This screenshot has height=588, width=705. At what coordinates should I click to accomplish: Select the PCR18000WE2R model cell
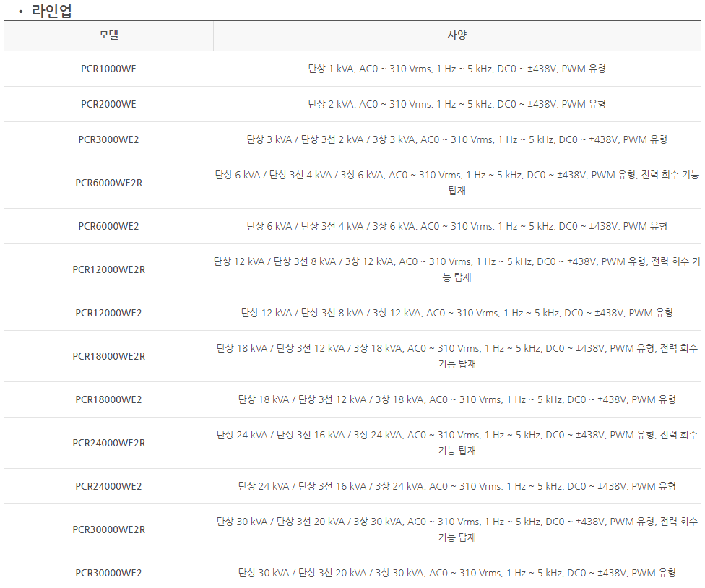point(108,357)
